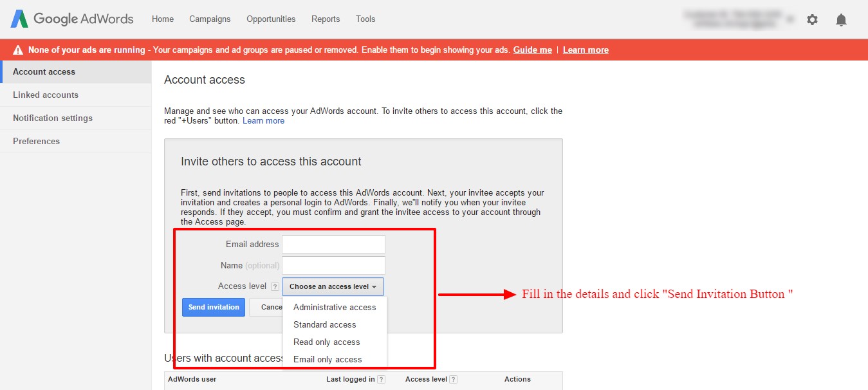Select Linked accounts in the sidebar
This screenshot has width=868, height=390.
point(76,95)
